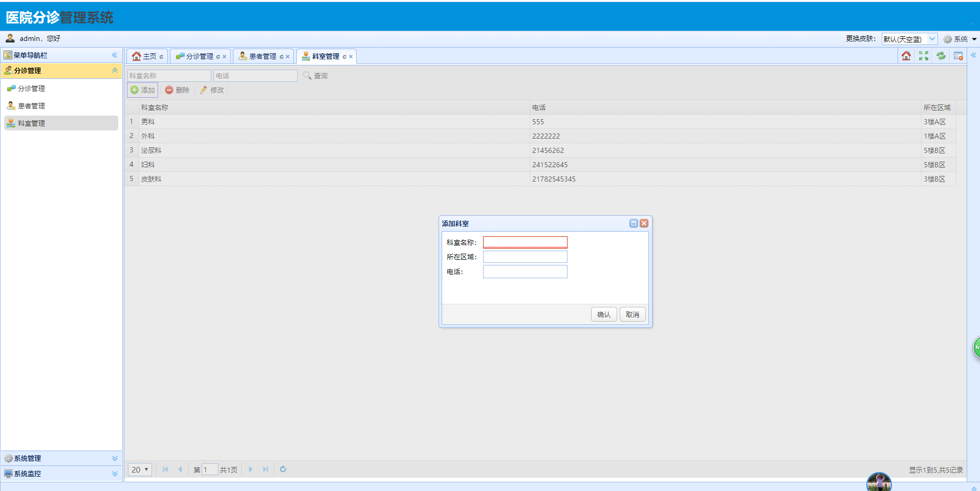Close the 科室管理 tab
Screen dimensions: 980x491
point(351,57)
